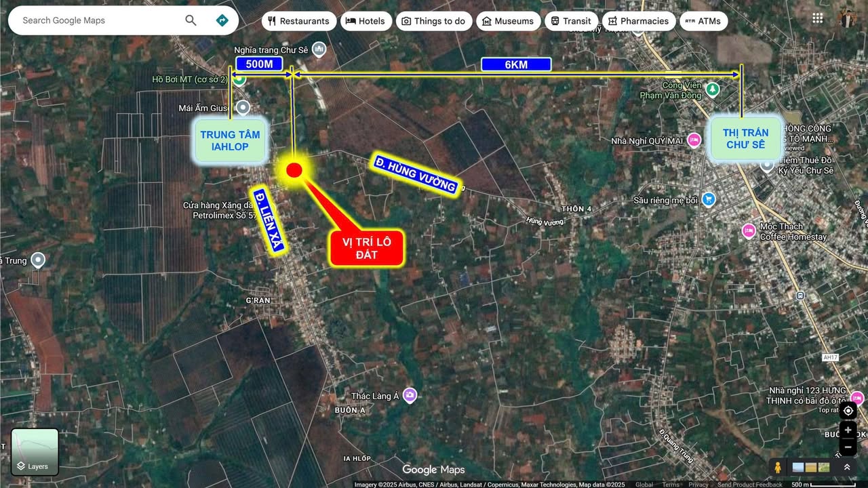Click the Send Product Feedback link
The image size is (868, 488).
tap(750, 485)
